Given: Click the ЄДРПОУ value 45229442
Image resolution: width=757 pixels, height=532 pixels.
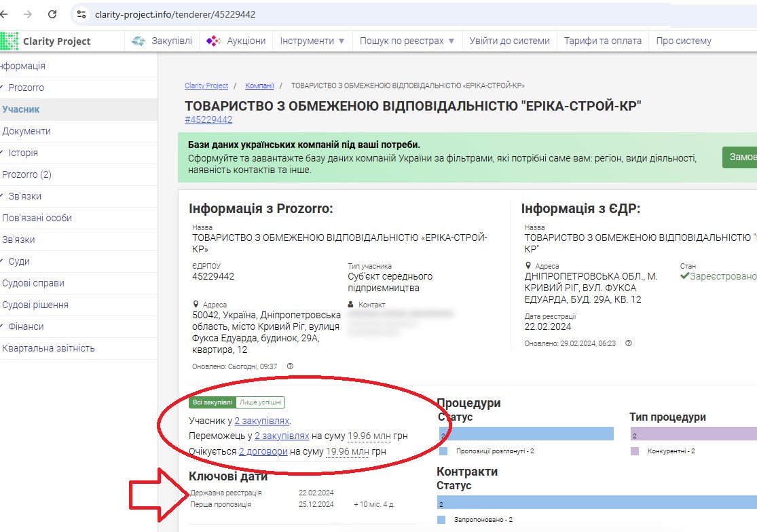Looking at the screenshot, I should 213,276.
